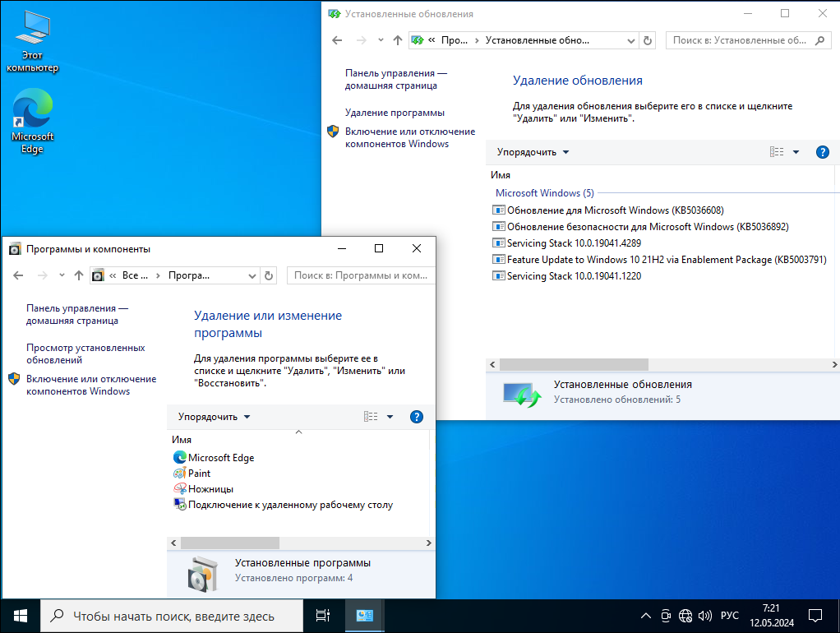
Task: Open Упорядочить dropdown in Программы и компоненты
Action: tap(214, 417)
